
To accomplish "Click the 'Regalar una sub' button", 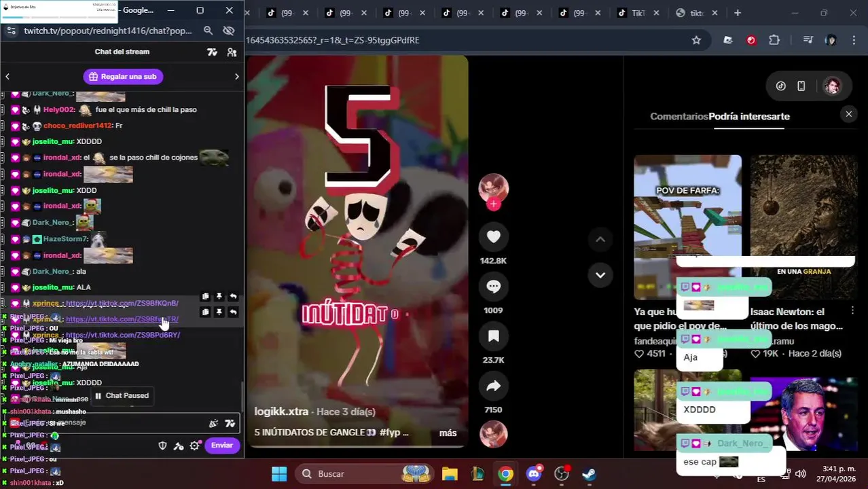I will coord(123,77).
